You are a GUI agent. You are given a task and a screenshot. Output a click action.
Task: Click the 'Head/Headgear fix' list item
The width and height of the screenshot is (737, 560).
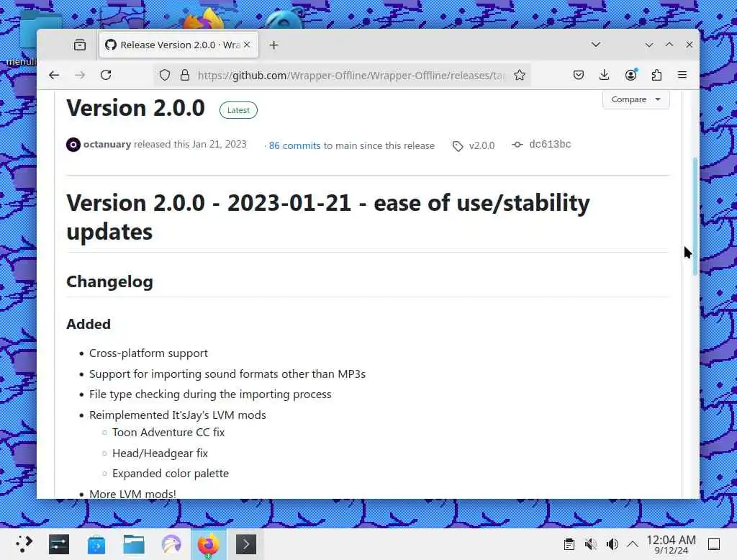pyautogui.click(x=160, y=453)
